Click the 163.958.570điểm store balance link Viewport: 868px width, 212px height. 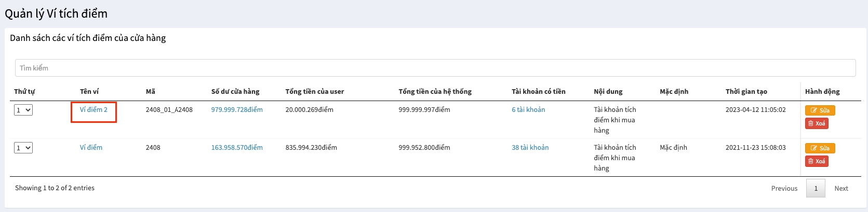(236, 148)
